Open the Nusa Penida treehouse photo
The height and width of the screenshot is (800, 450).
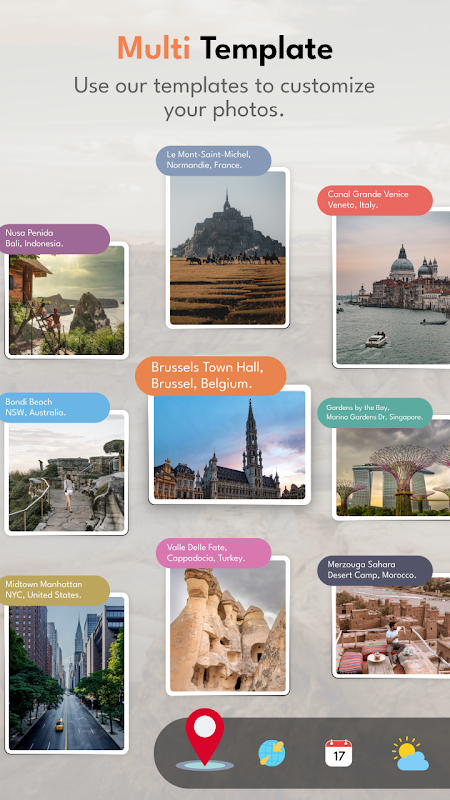66,301
